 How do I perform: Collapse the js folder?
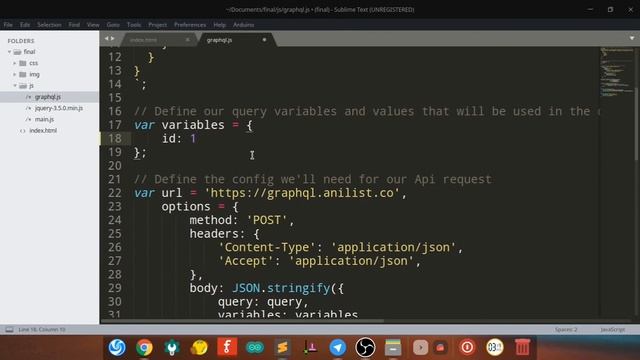click(15, 86)
